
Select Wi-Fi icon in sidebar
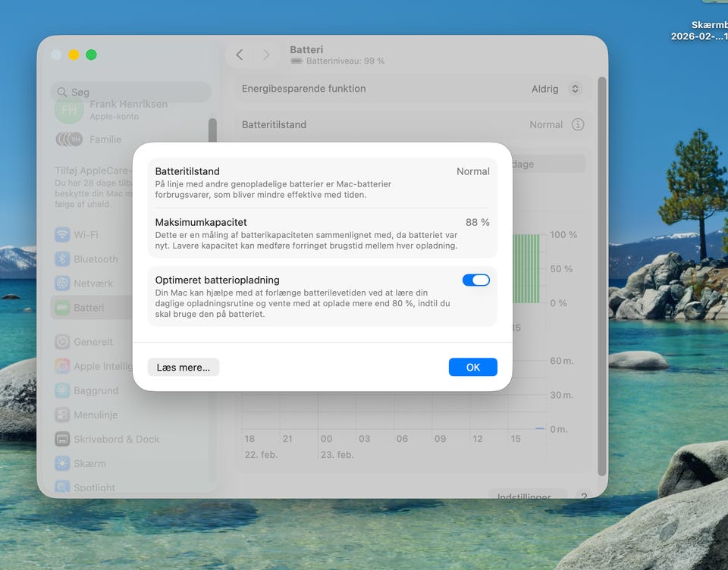(62, 234)
